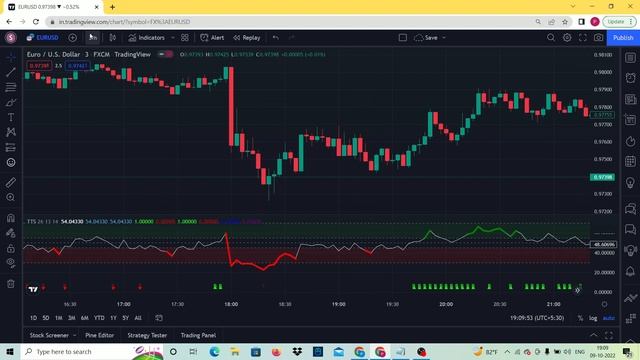The width and height of the screenshot is (640, 360).
Task: Open the chart layout selector
Action: (403, 38)
